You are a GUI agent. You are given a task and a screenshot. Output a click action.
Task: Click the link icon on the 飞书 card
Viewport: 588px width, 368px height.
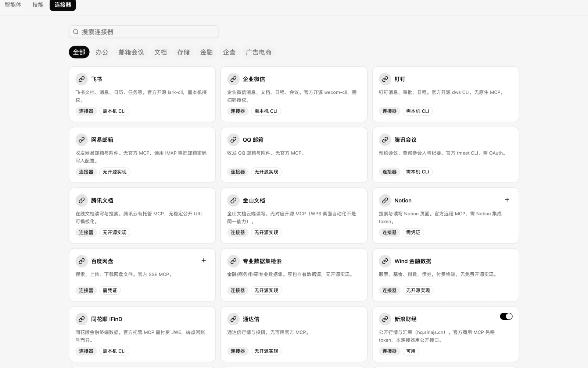click(82, 79)
